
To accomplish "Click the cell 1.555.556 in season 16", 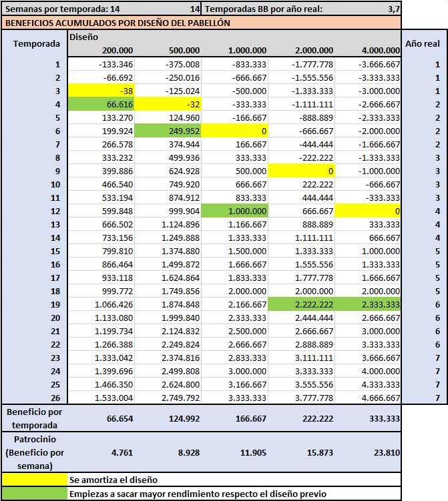I will (x=302, y=265).
